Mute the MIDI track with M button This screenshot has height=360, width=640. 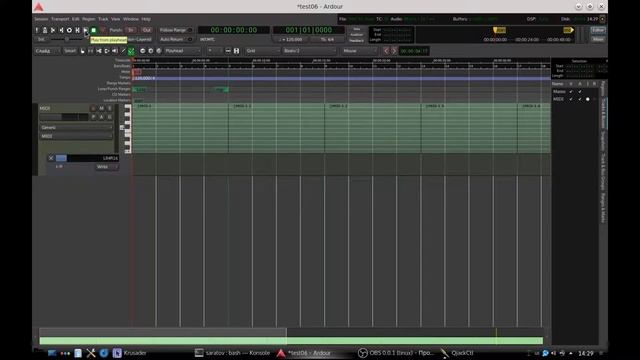(102, 108)
